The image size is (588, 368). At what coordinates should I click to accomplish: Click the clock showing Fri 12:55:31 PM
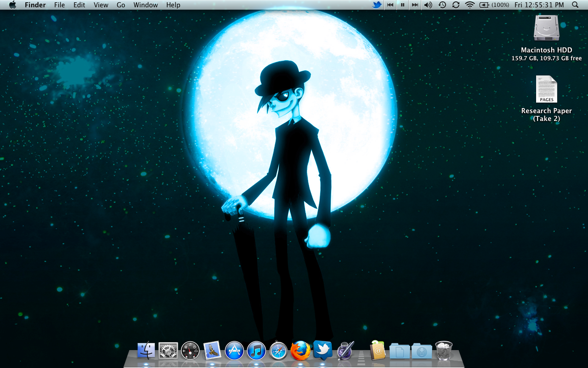(539, 5)
